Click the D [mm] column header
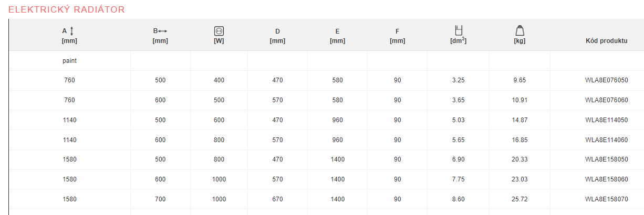Viewport: 644px width, 215px height. [x=277, y=36]
